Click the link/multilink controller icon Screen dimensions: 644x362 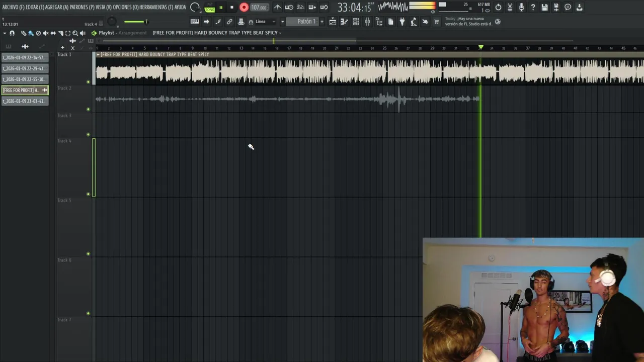click(x=229, y=22)
